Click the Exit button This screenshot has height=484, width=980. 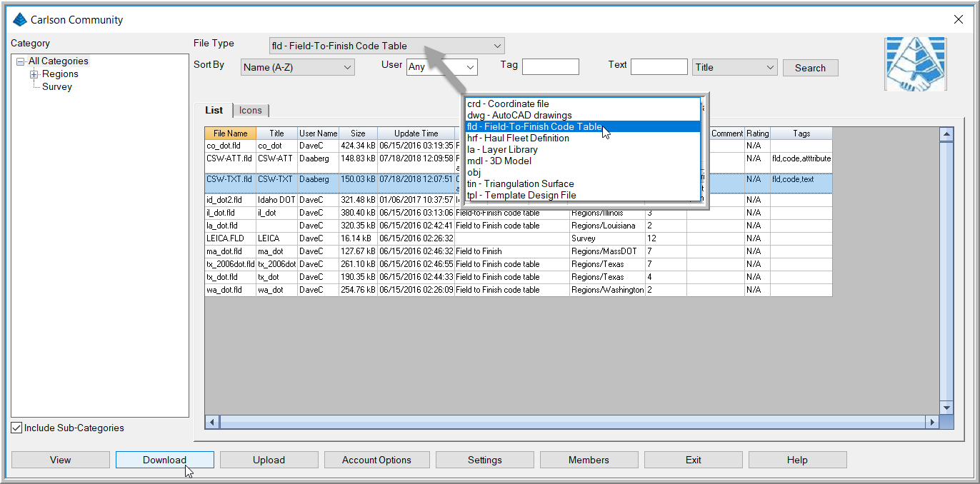tap(694, 460)
